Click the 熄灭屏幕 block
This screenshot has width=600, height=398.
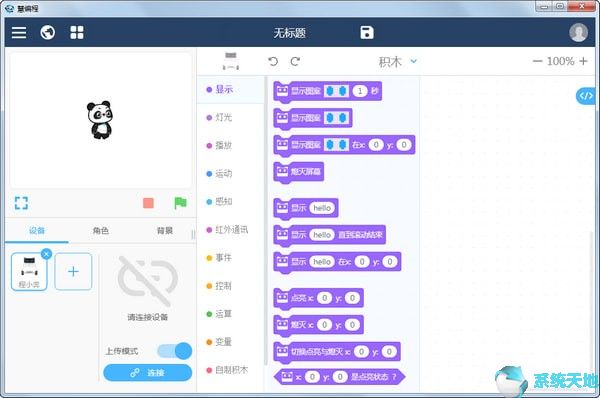click(299, 171)
